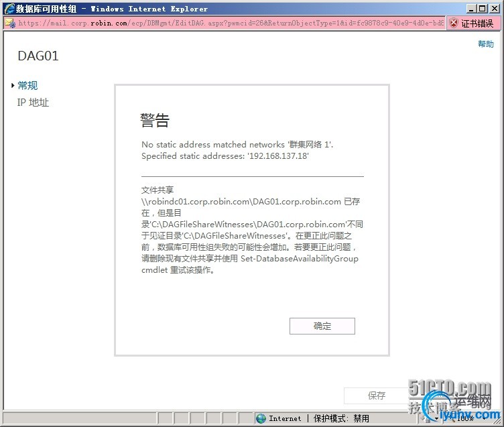Click the address bar URL field
The height and width of the screenshot is (427, 504).
click(231, 23)
